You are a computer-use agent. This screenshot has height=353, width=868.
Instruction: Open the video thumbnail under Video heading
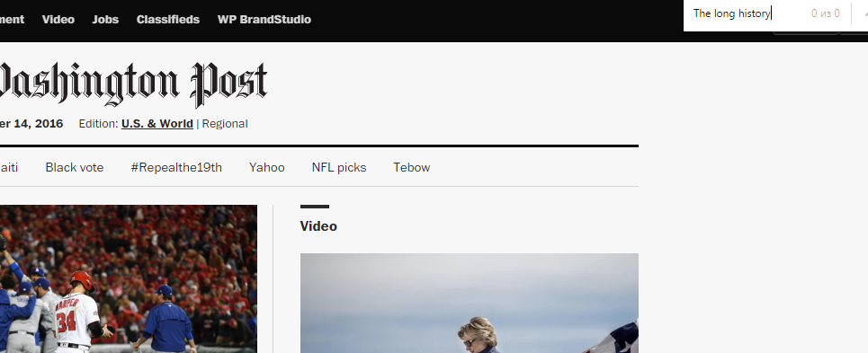tap(469, 304)
